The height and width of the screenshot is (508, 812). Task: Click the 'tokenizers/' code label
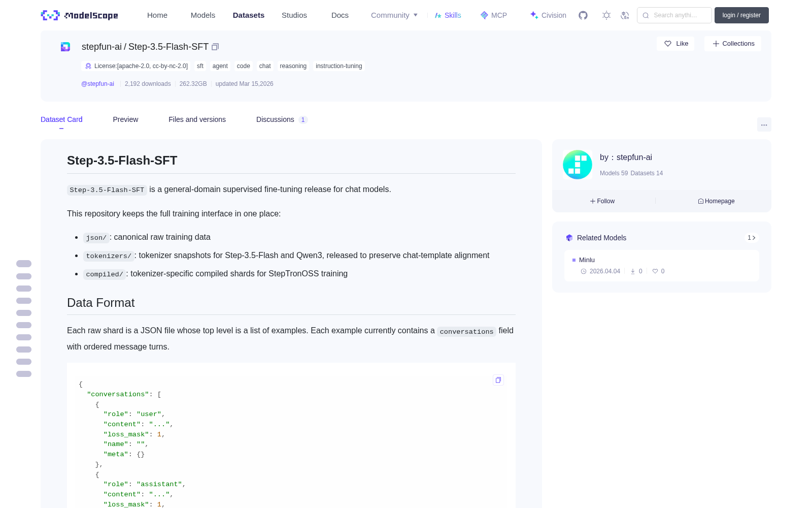[109, 256]
